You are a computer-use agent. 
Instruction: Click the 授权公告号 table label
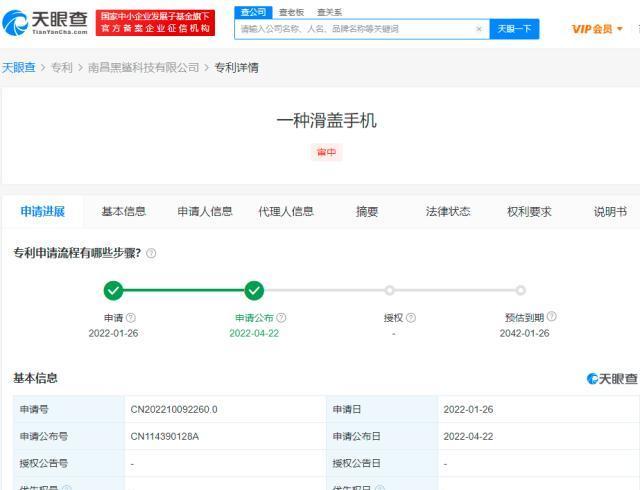tap(44, 463)
